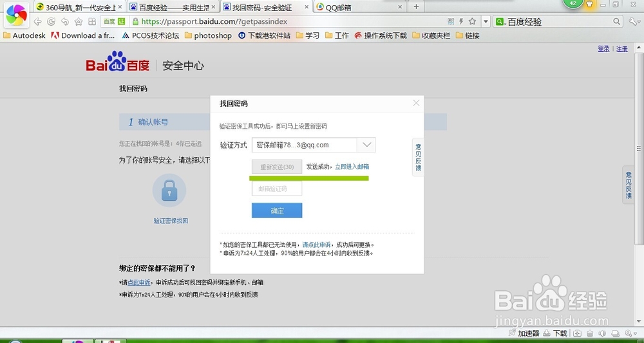Open 下载港软件站 bookmark
The height and width of the screenshot is (343, 644).
265,35
